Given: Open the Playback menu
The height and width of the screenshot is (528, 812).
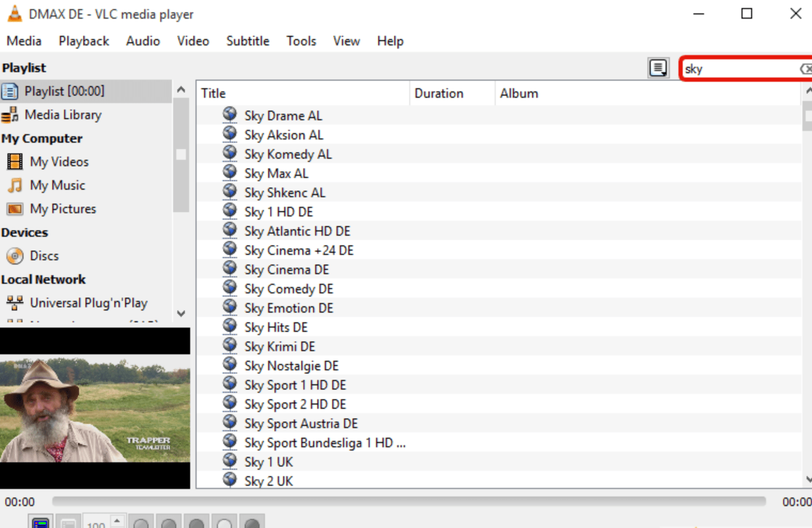Looking at the screenshot, I should tap(84, 41).
